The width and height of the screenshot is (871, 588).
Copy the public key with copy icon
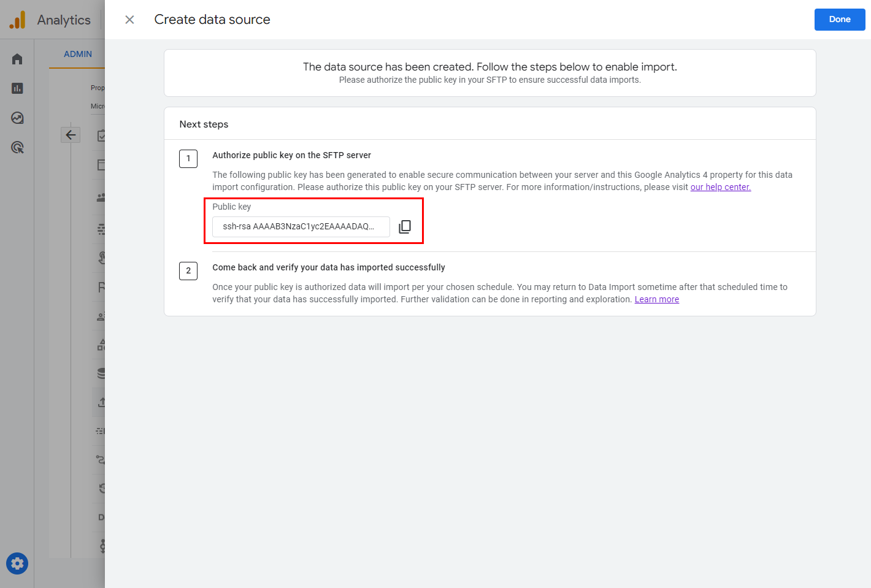[x=405, y=227]
